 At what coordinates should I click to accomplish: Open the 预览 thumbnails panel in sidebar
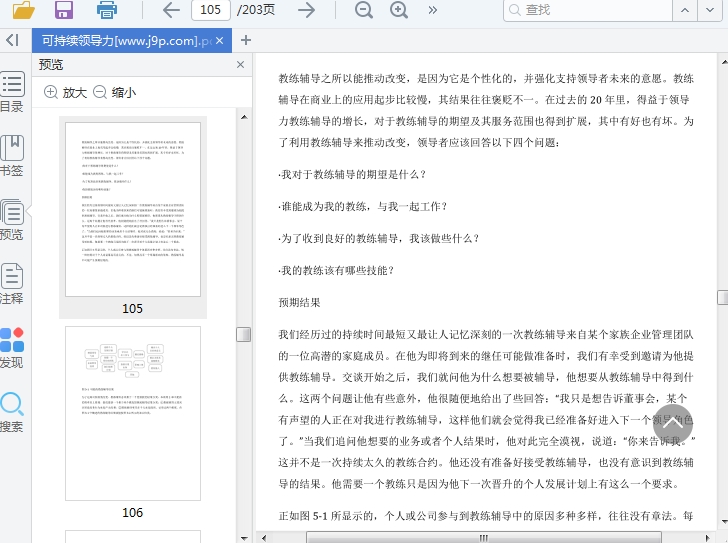click(12, 220)
